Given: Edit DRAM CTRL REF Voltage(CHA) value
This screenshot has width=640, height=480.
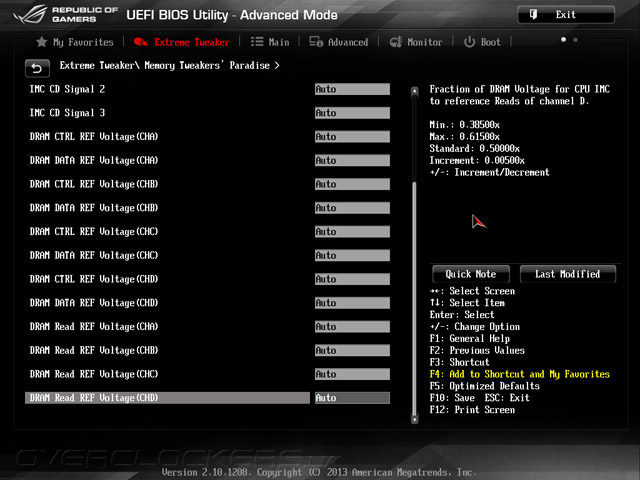Looking at the screenshot, I should [352, 136].
